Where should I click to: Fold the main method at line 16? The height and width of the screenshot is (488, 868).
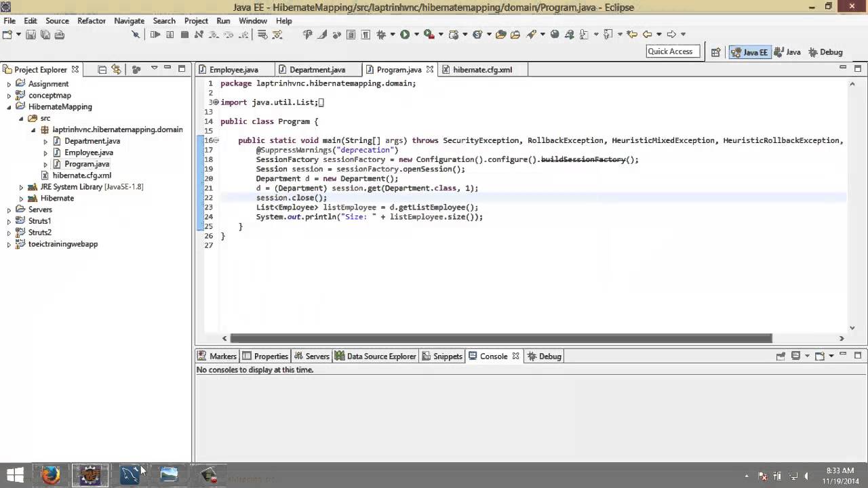click(216, 140)
